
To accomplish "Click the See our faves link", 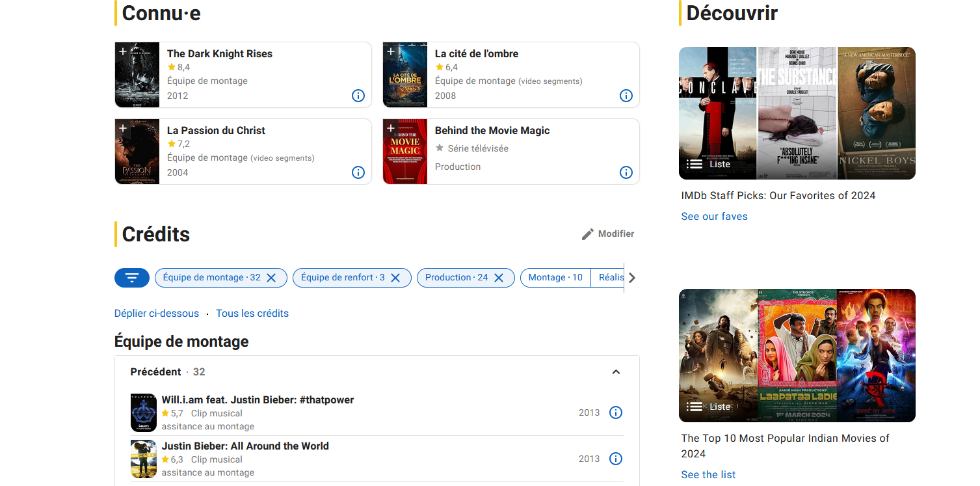I will point(714,217).
